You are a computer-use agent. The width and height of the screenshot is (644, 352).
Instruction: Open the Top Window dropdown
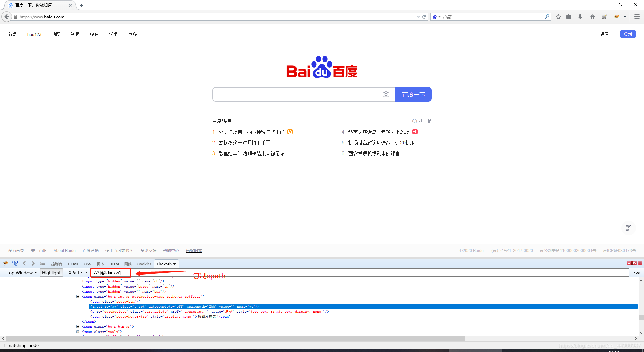tap(21, 273)
